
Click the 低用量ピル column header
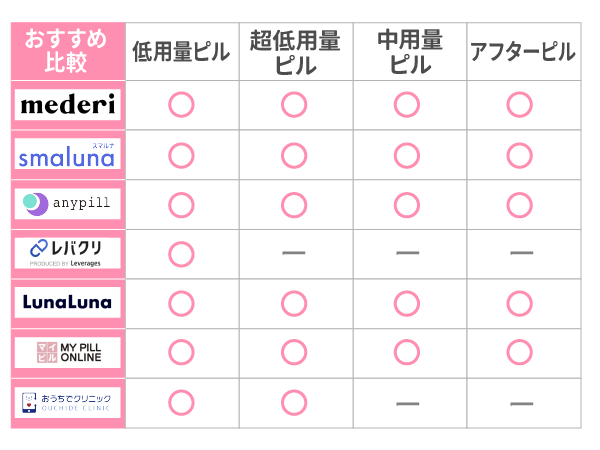181,52
